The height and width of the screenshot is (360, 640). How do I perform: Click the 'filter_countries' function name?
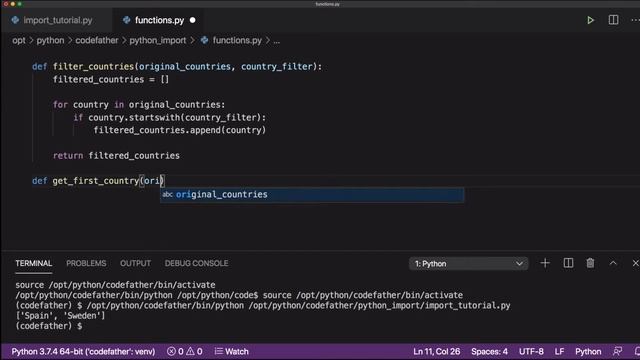tap(93, 67)
